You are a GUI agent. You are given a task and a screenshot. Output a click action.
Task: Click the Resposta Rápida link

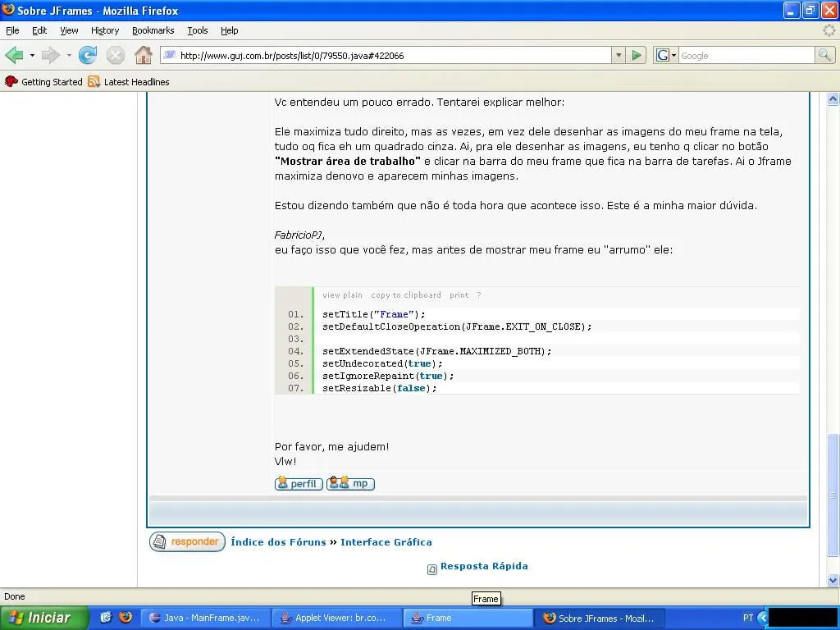[484, 566]
